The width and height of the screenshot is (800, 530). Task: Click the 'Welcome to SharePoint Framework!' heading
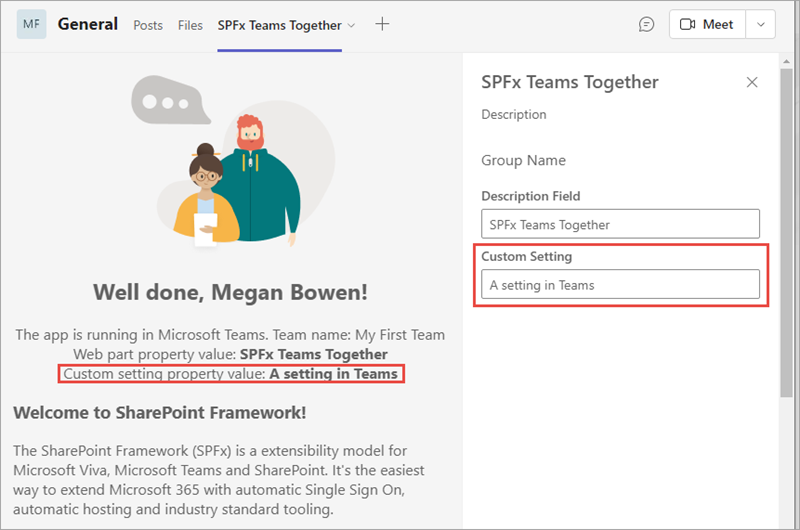click(x=160, y=413)
